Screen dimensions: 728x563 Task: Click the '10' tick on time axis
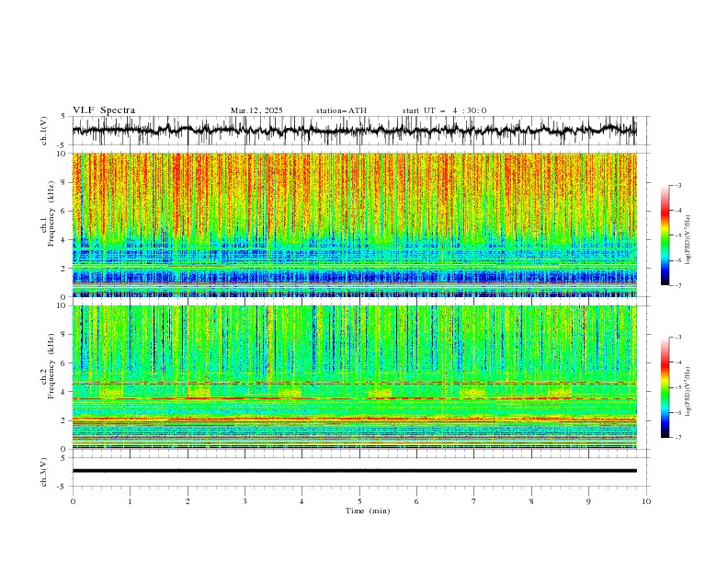point(646,501)
